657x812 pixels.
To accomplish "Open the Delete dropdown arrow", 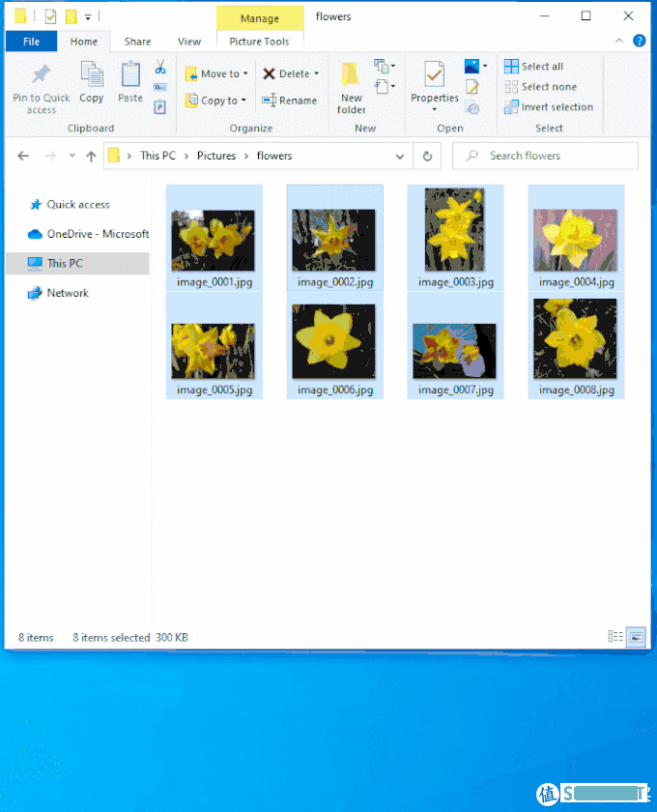I will [316, 73].
